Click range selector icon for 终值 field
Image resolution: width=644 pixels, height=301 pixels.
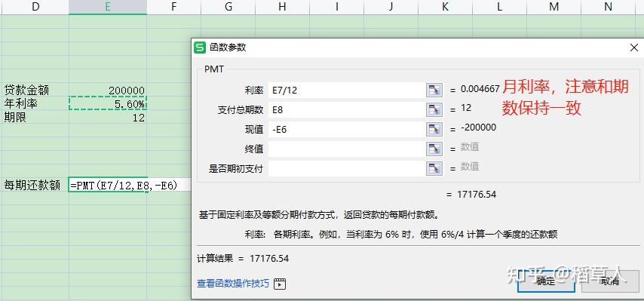click(434, 149)
